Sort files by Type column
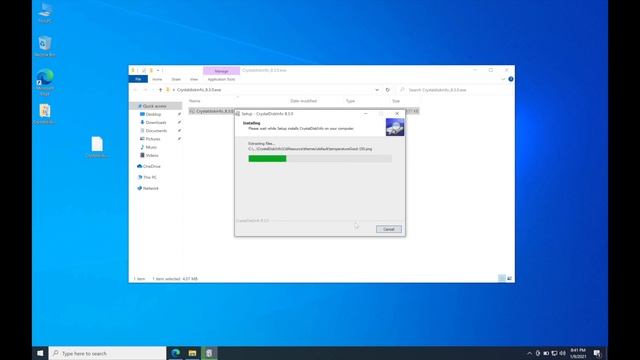640x360 pixels. pos(350,101)
